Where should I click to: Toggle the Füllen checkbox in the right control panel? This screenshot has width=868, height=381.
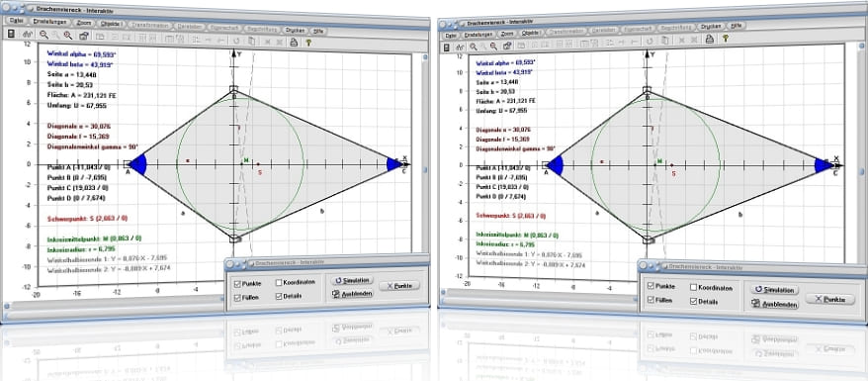click(651, 300)
